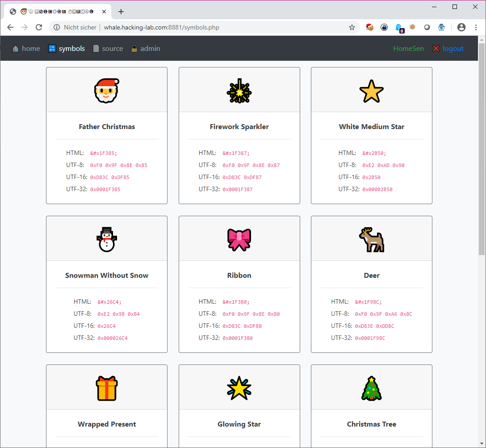This screenshot has width=486, height=448.
Task: Click UTF-16 code 0xD83C 0xDF80
Action: [x=242, y=326]
